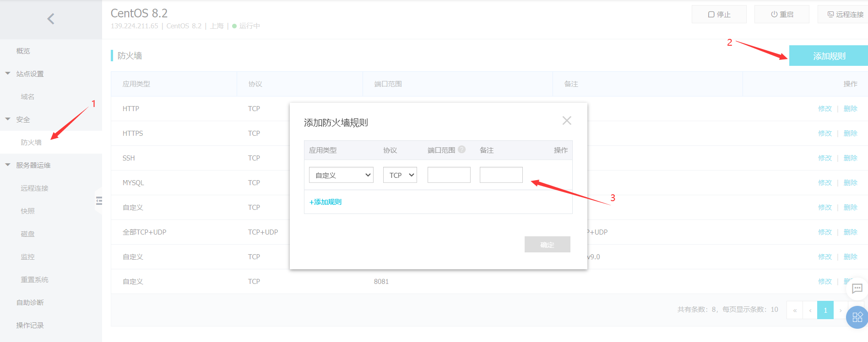Open the blue grid apps floating button
The image size is (868, 342).
(857, 317)
